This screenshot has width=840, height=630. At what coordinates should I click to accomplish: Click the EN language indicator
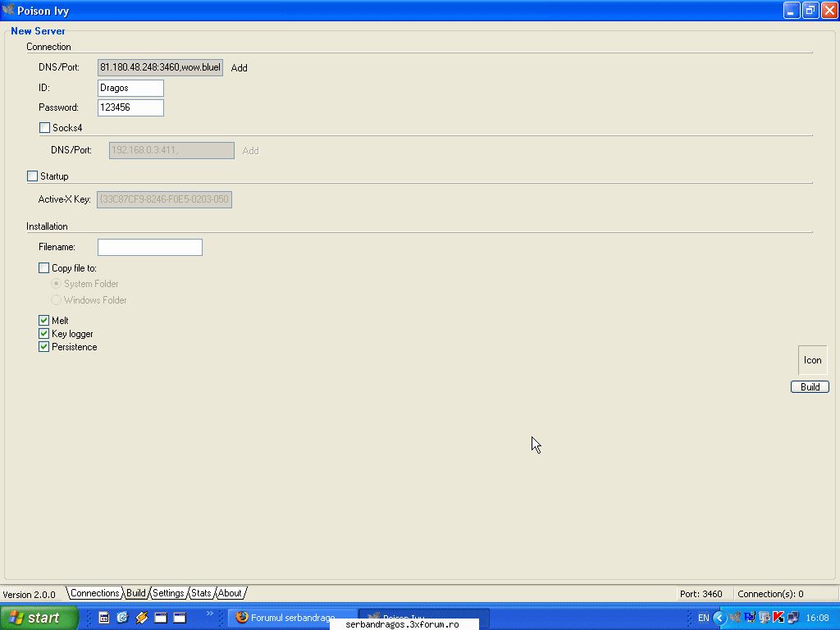click(703, 618)
